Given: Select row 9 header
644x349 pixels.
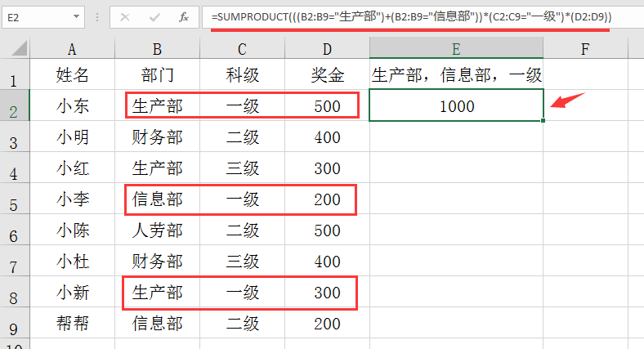Looking at the screenshot, I should (x=15, y=323).
